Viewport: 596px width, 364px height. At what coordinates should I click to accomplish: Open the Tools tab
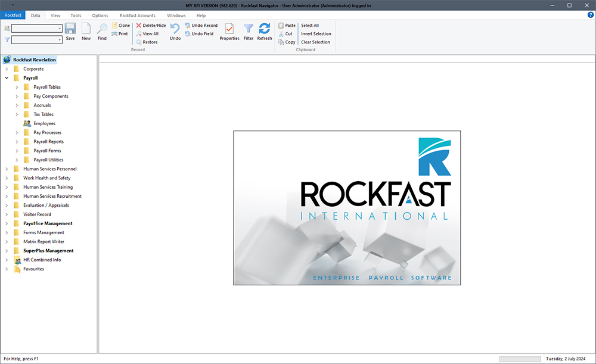tap(76, 15)
